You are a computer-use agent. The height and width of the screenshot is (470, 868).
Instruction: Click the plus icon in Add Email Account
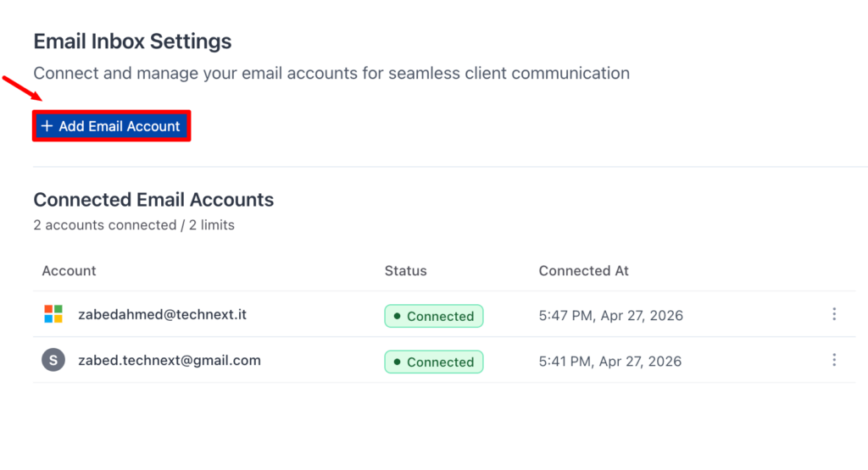(47, 126)
